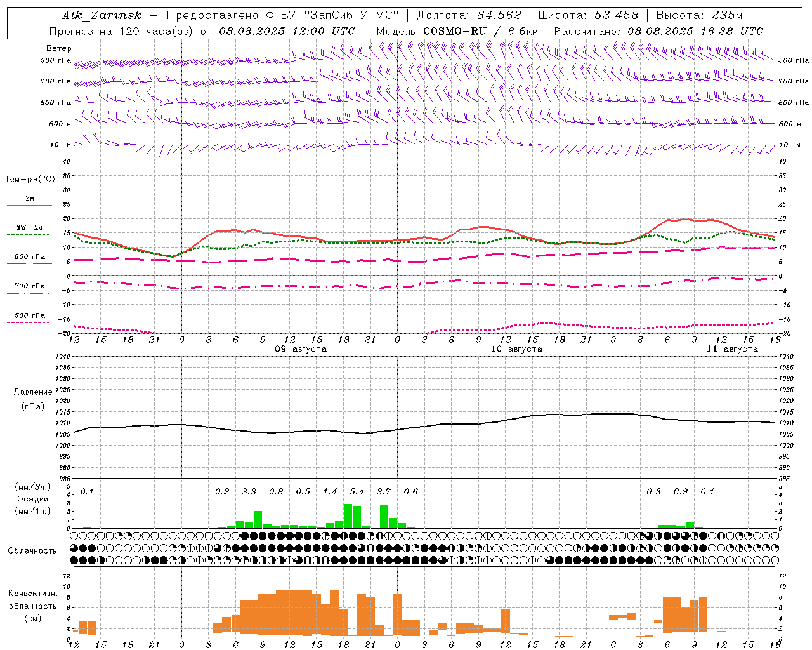This screenshot has width=812, height=650.
Task: Click the 0.8 three-hour precipitation value
Action: pyautogui.click(x=276, y=492)
